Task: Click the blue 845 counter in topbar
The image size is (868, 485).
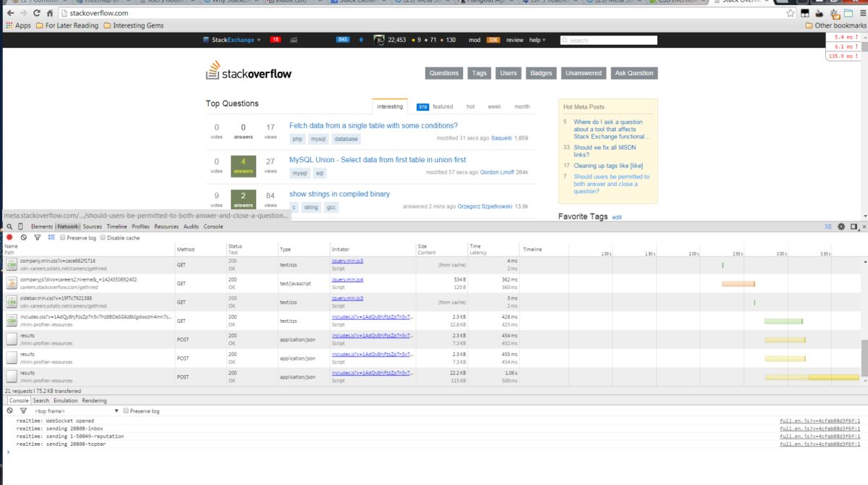Action: coord(343,40)
